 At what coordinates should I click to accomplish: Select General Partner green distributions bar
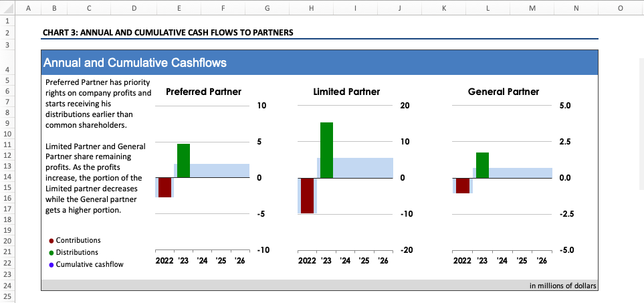coord(482,165)
